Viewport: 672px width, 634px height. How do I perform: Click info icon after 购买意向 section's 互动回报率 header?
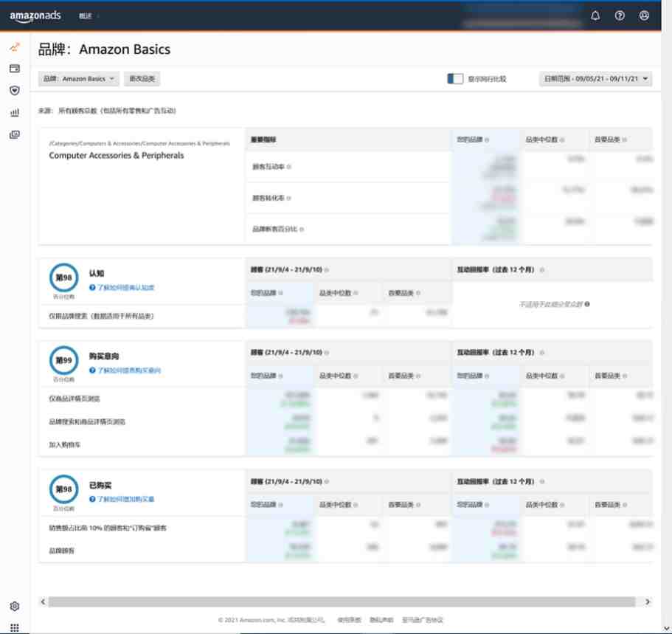542,353
